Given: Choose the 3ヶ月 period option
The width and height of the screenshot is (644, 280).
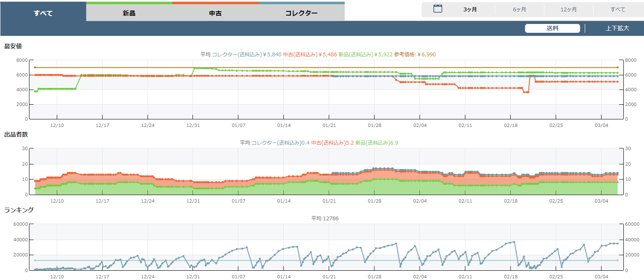Looking at the screenshot, I should point(470,9).
